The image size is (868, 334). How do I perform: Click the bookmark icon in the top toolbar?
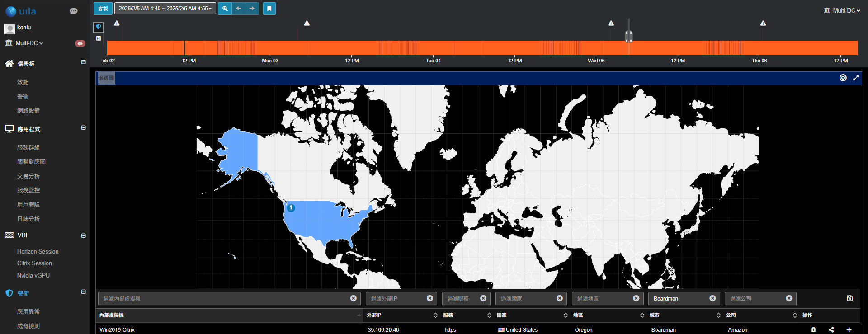coord(269,9)
